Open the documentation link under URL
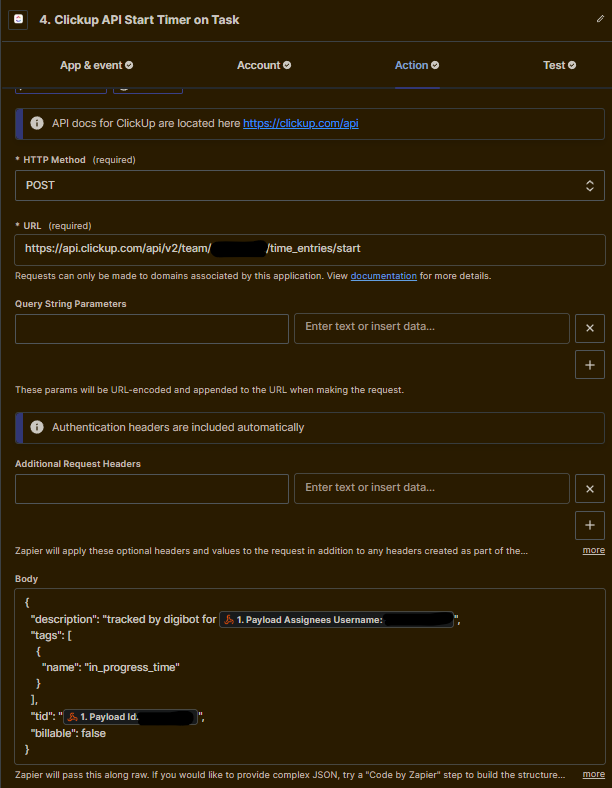612x788 pixels. point(383,276)
